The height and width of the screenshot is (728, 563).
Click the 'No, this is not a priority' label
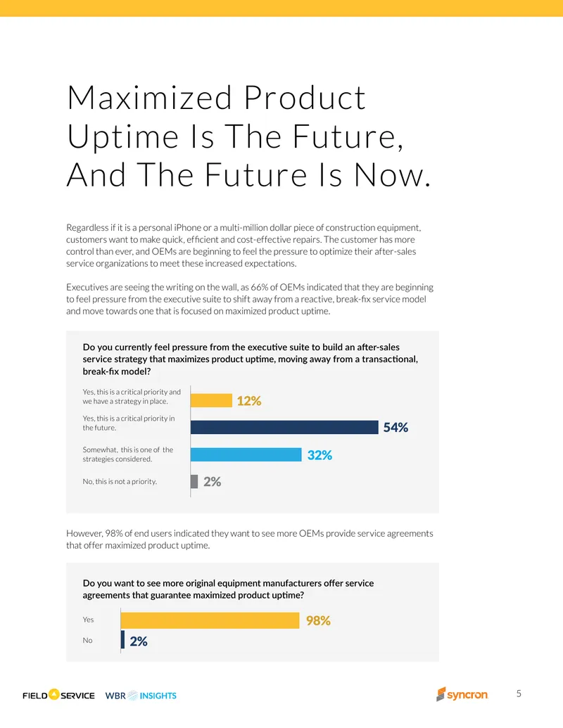[x=120, y=481]
